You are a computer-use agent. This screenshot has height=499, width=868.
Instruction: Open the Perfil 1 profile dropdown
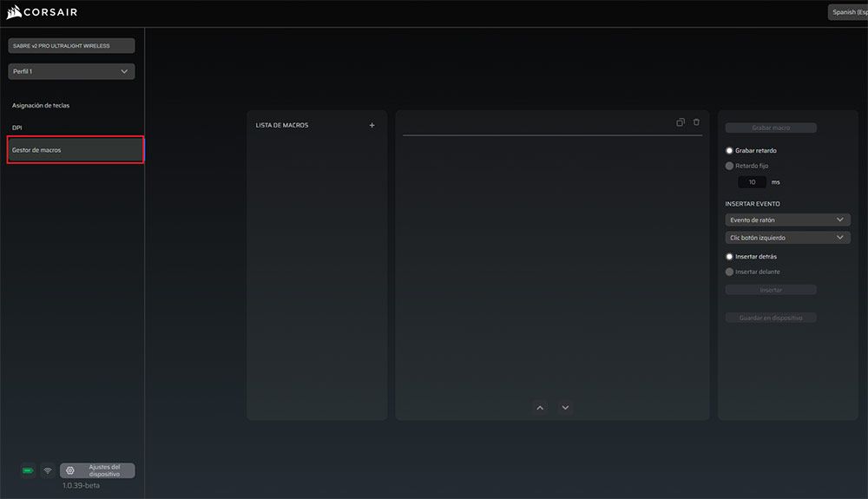(x=71, y=71)
